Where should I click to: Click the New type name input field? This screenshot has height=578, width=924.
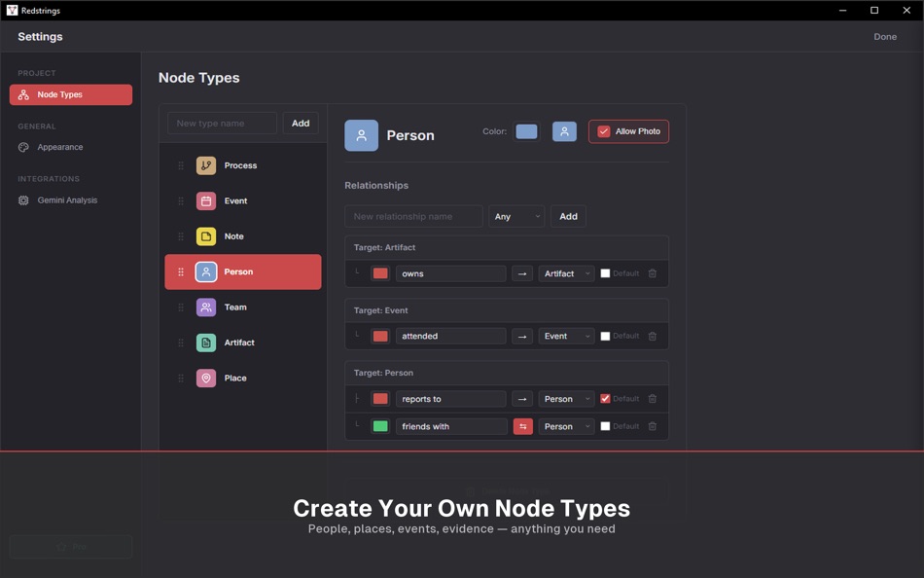[222, 123]
